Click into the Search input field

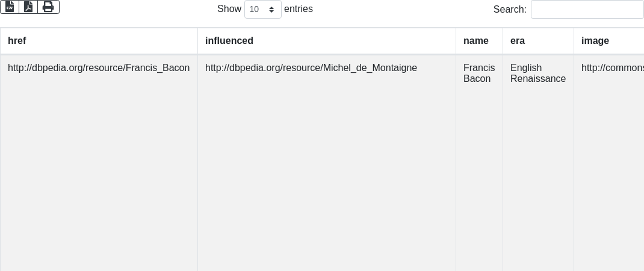(x=587, y=10)
